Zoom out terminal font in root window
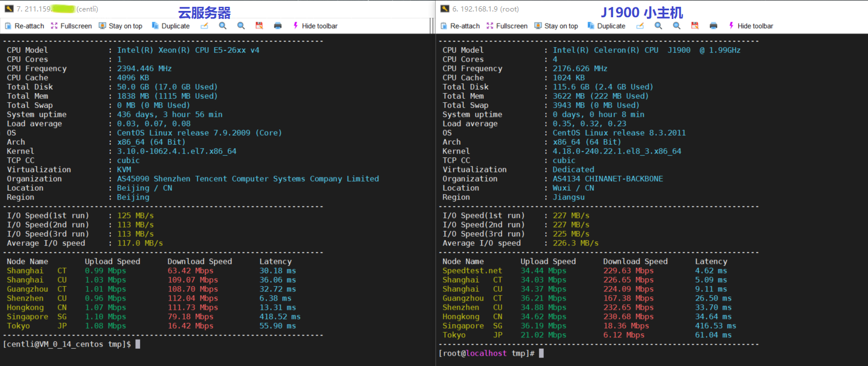The height and width of the screenshot is (366, 868). point(677,26)
